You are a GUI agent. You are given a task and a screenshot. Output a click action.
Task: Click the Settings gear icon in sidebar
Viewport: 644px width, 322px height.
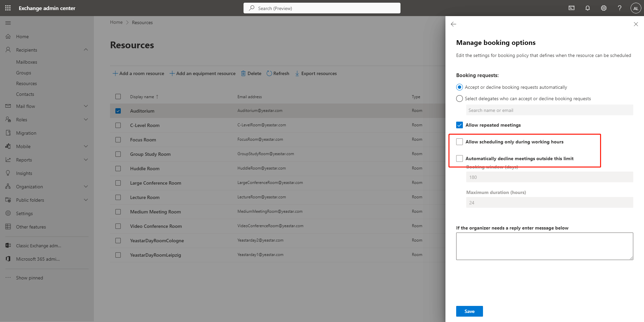8,213
